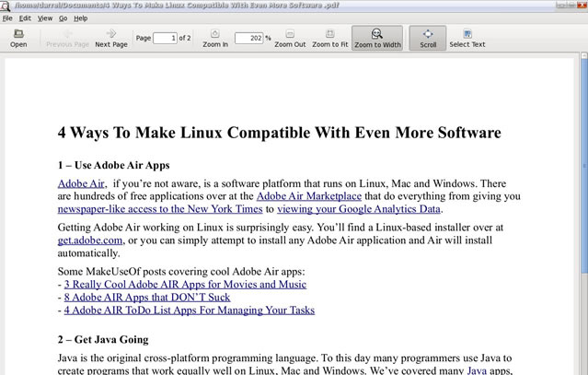The width and height of the screenshot is (588, 375).
Task: Select the Zoom to Fit icon
Action: 330,39
